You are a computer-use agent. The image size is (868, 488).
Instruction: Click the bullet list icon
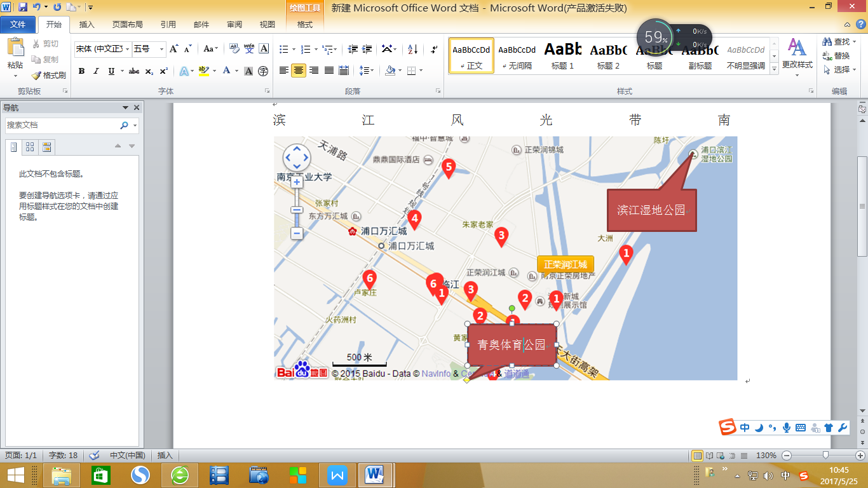284,49
